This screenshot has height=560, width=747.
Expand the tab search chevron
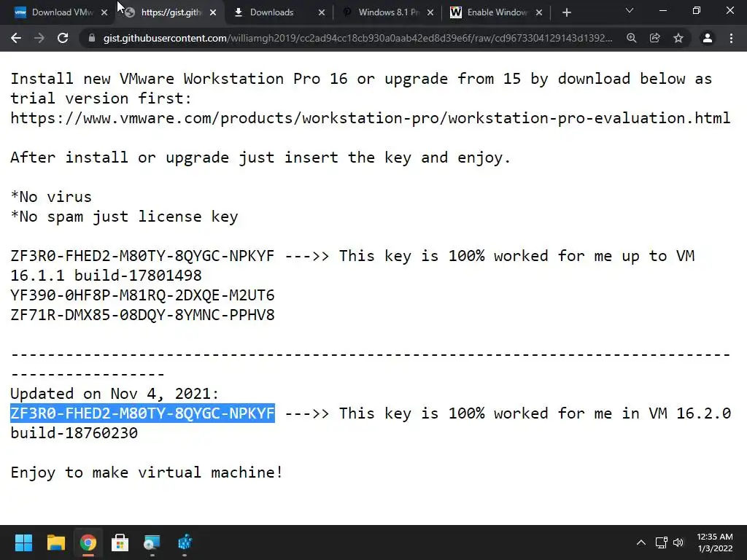pyautogui.click(x=630, y=10)
